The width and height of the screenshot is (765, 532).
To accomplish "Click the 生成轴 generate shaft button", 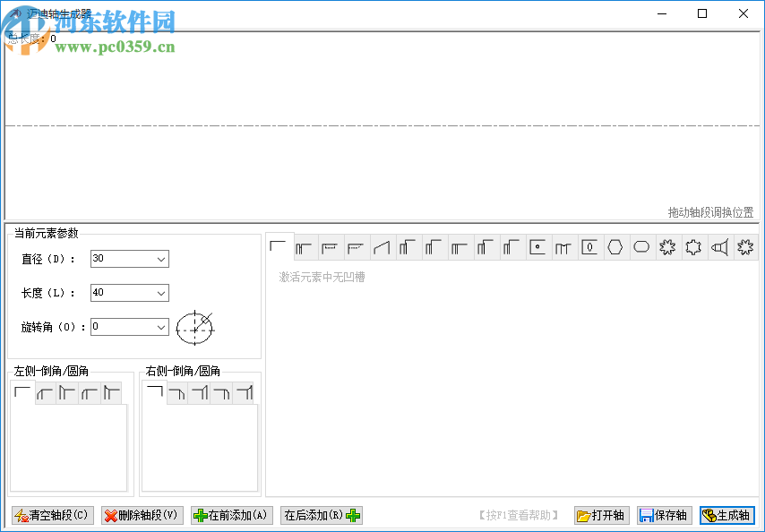I will (x=727, y=515).
